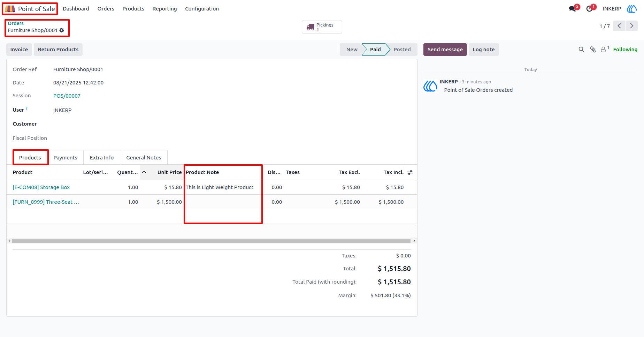The image size is (644, 337).
Task: Open the Point of Sale app icon
Action: tap(10, 9)
